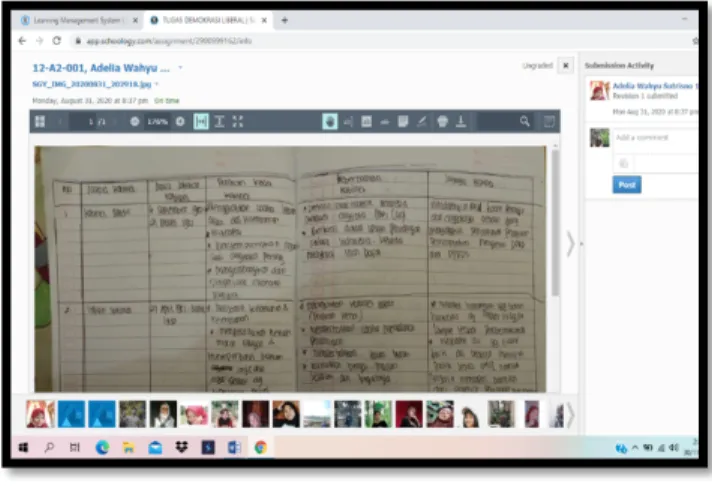The image size is (712, 486).
Task: Open a new browser tab
Action: click(285, 20)
